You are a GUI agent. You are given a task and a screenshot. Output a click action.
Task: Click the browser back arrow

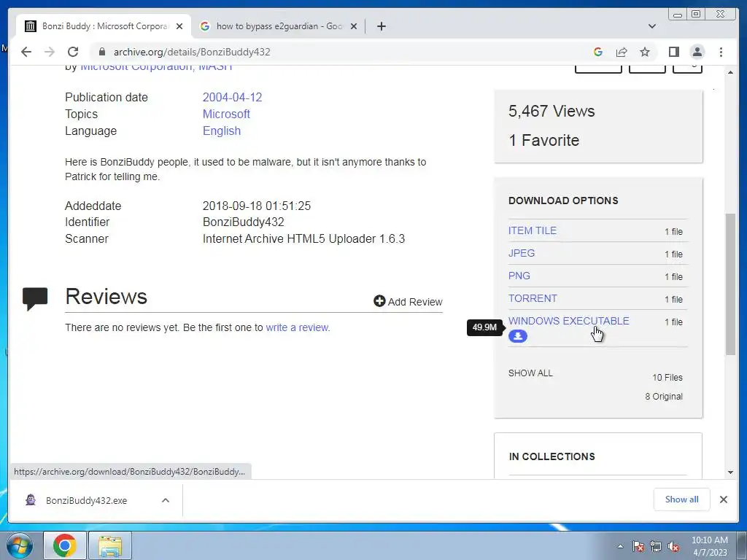coord(26,52)
